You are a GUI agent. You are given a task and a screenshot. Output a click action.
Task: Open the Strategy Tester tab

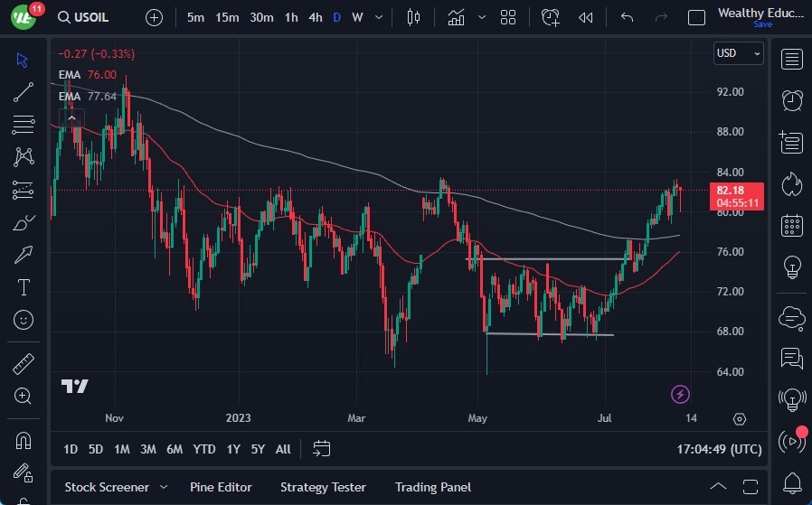323,487
